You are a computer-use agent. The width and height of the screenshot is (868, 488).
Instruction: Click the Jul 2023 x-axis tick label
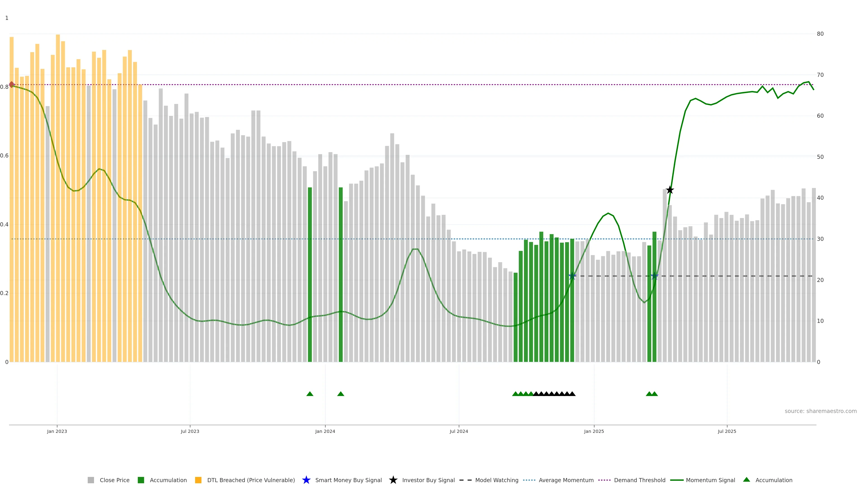(x=190, y=431)
